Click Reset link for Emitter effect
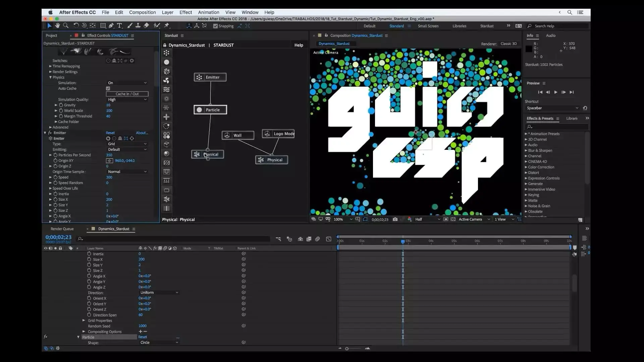Viewport: 644px width, 362px height. (x=110, y=133)
